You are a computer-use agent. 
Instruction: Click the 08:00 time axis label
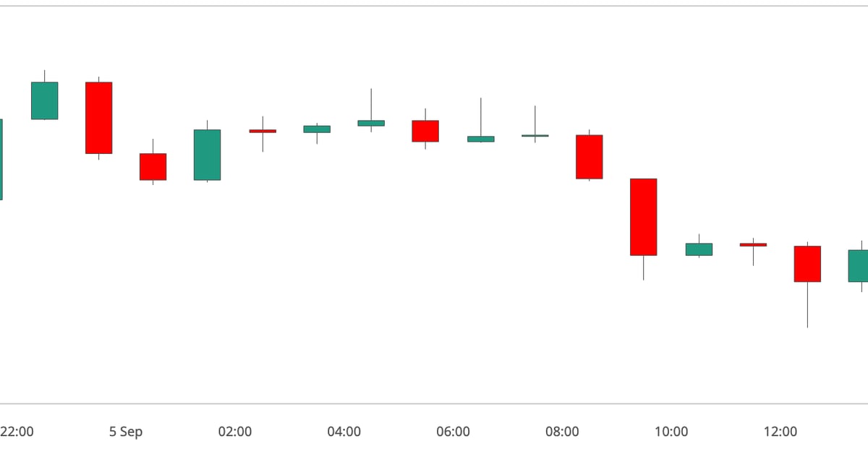[x=562, y=432]
